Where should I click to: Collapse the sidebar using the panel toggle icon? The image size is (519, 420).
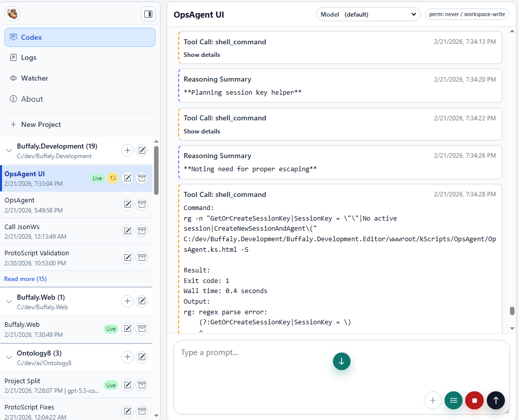coord(147,14)
